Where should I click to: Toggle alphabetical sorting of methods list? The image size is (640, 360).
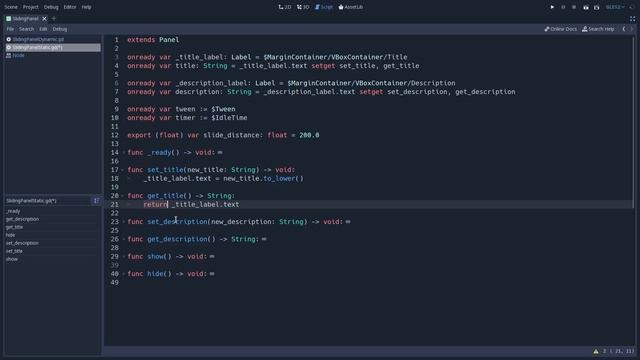96,201
